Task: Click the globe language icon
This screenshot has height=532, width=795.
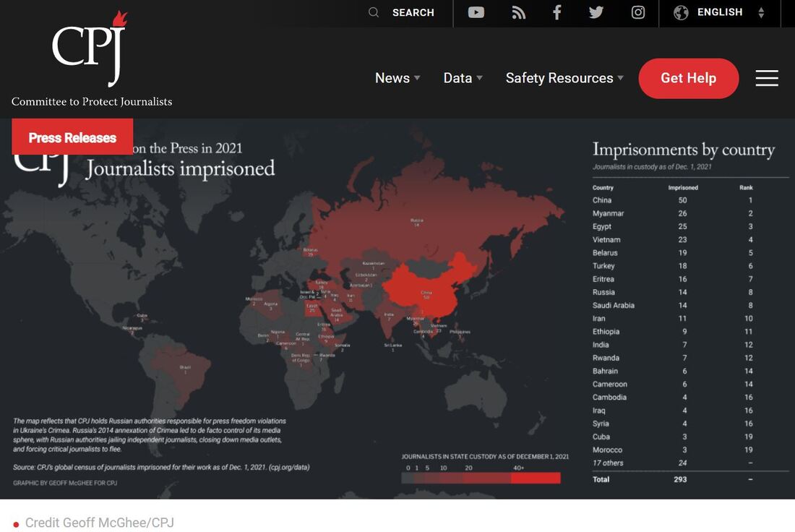Action: (x=681, y=13)
